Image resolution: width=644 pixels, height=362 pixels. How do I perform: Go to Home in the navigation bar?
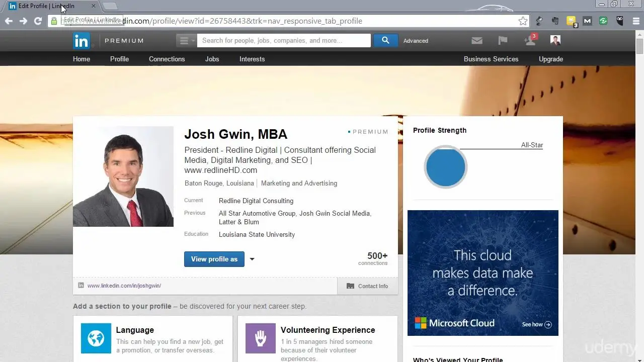tap(82, 59)
